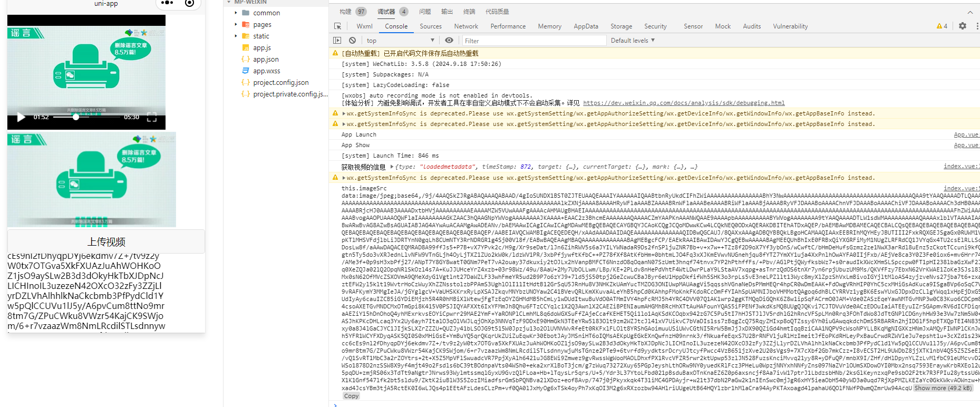Switch to the Console tab

coord(396,26)
